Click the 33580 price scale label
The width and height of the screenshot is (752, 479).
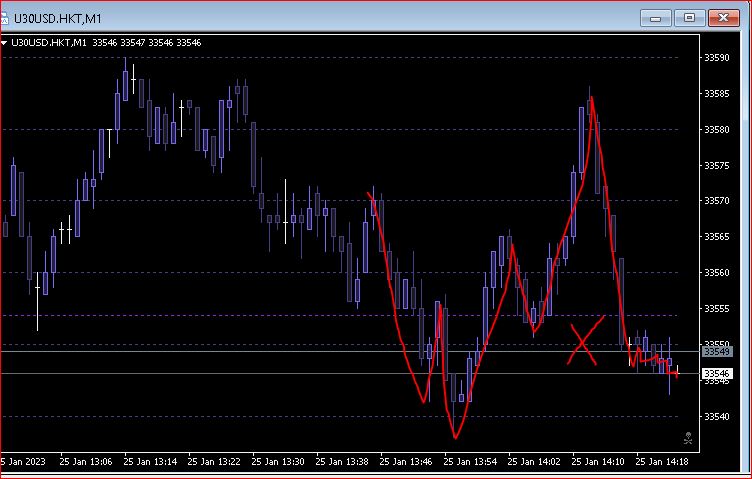(x=717, y=129)
